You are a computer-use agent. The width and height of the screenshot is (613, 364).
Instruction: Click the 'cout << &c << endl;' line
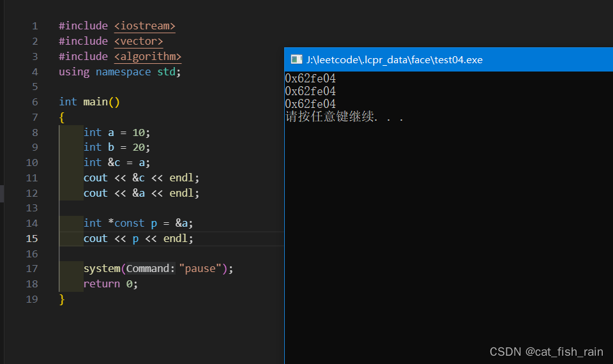[141, 178]
